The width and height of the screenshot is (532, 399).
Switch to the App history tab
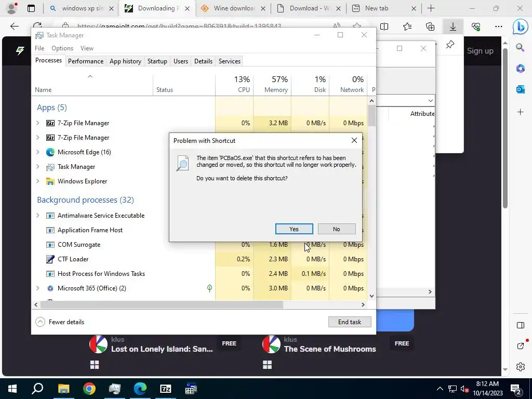pyautogui.click(x=125, y=61)
